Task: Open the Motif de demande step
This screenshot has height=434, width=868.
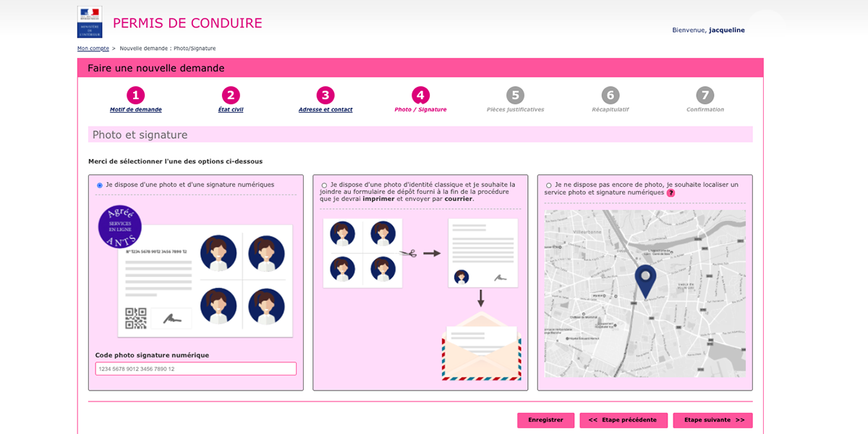Action: [136, 108]
